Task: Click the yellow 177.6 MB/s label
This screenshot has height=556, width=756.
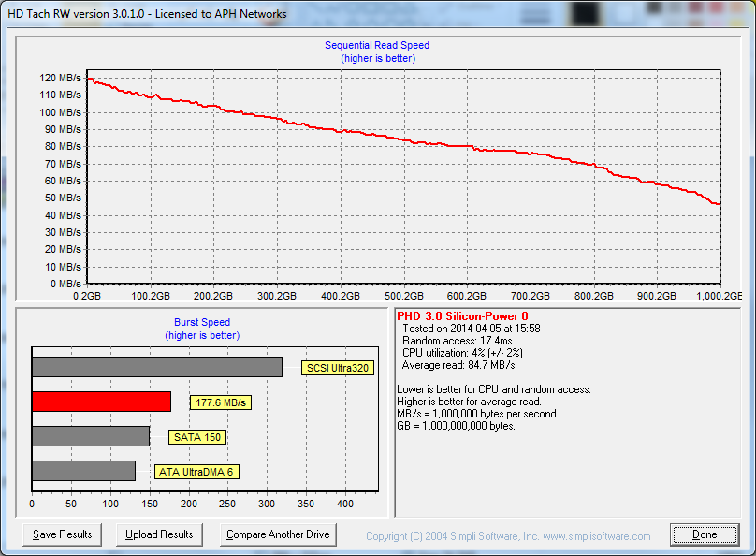Action: point(221,402)
